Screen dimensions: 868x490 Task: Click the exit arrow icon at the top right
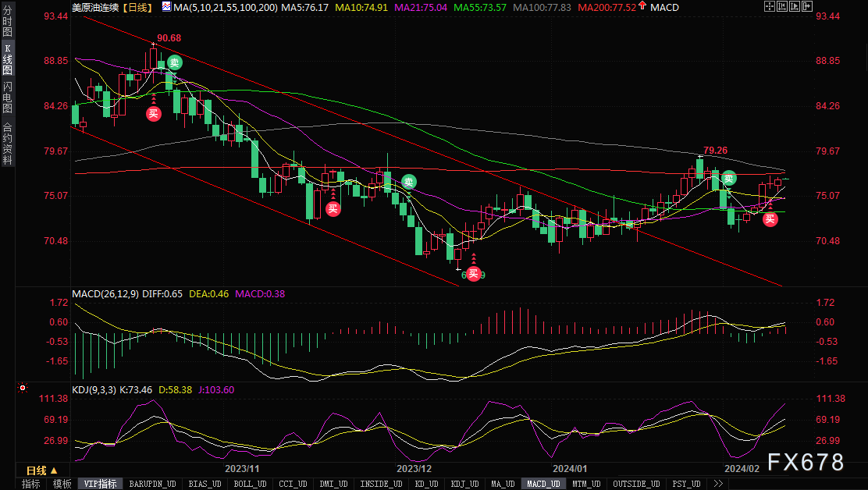(x=807, y=6)
